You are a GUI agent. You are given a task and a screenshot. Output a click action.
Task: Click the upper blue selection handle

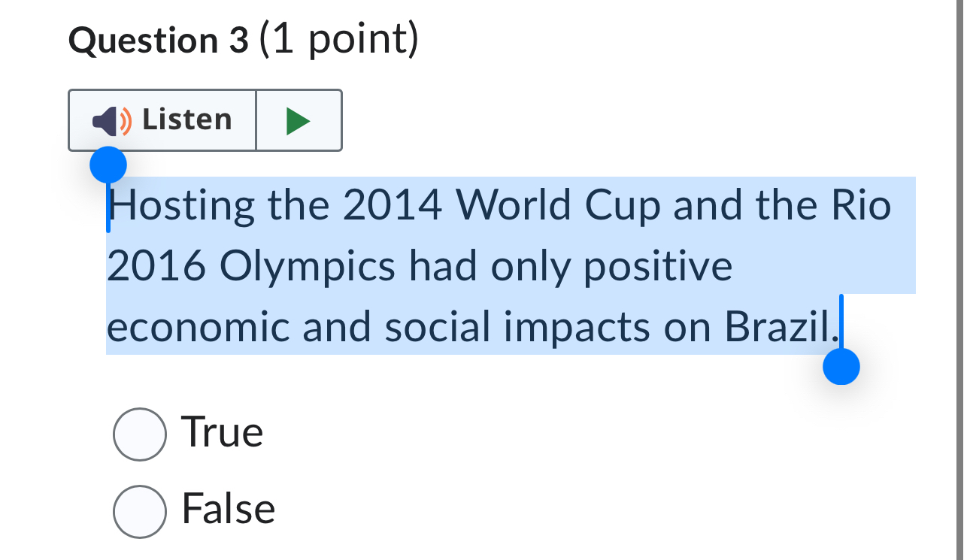pyautogui.click(x=108, y=164)
